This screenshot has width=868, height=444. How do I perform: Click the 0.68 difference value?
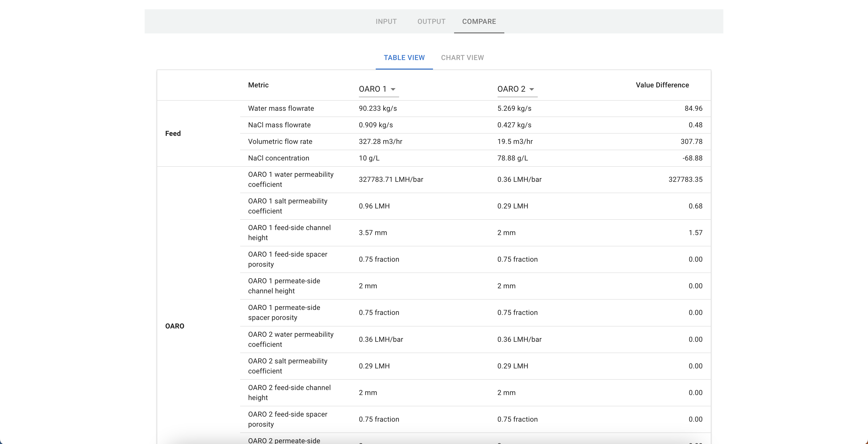tap(695, 206)
